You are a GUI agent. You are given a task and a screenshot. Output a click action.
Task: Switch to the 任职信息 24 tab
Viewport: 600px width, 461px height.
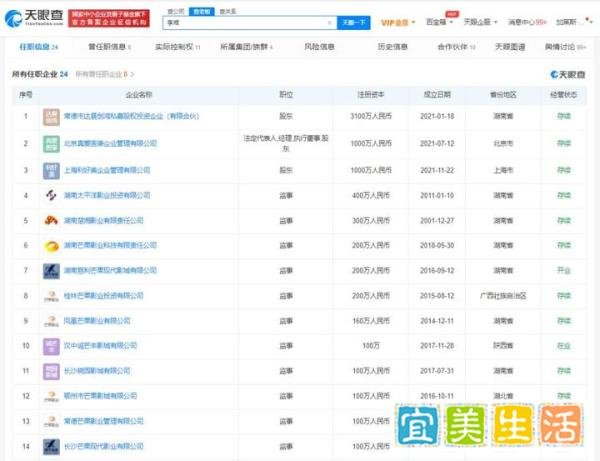[38, 47]
